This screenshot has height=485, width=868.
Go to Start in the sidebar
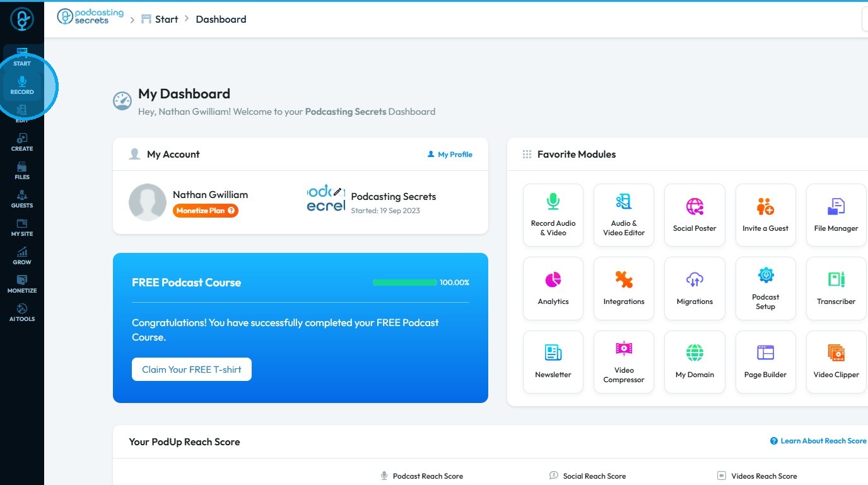click(x=22, y=57)
